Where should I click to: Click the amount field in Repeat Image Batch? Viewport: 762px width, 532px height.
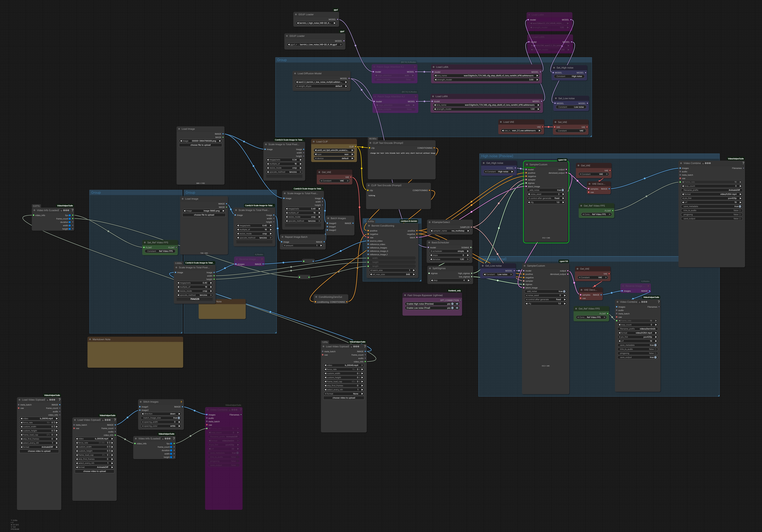(x=303, y=246)
